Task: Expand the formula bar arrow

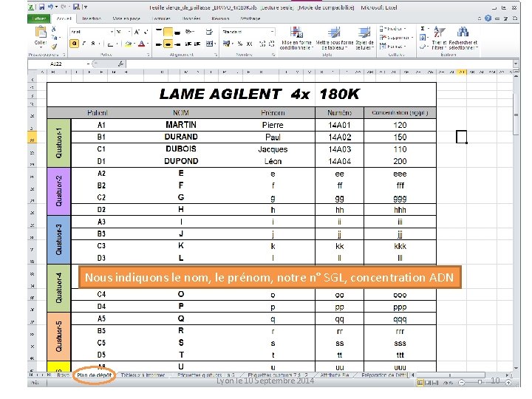Action: click(x=516, y=64)
